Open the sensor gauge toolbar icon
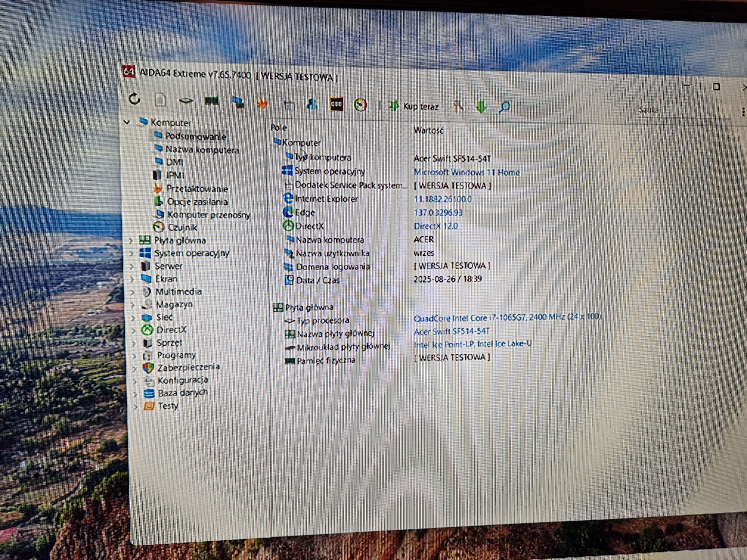 (x=360, y=105)
